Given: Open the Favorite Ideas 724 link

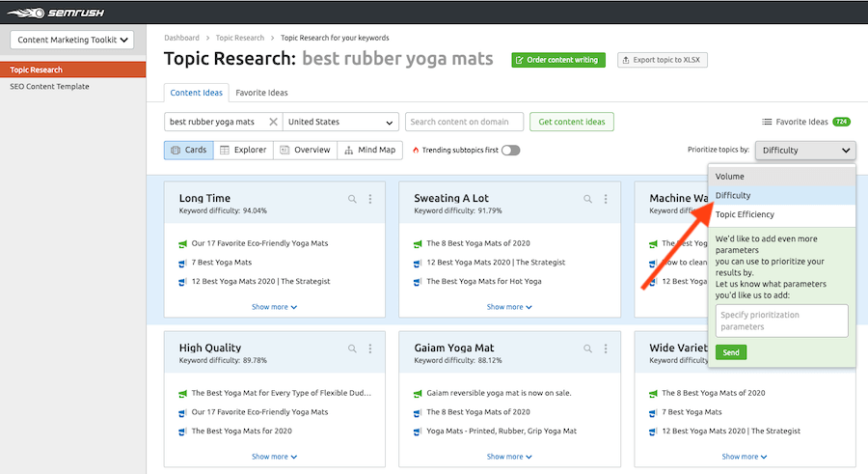Looking at the screenshot, I should [806, 122].
